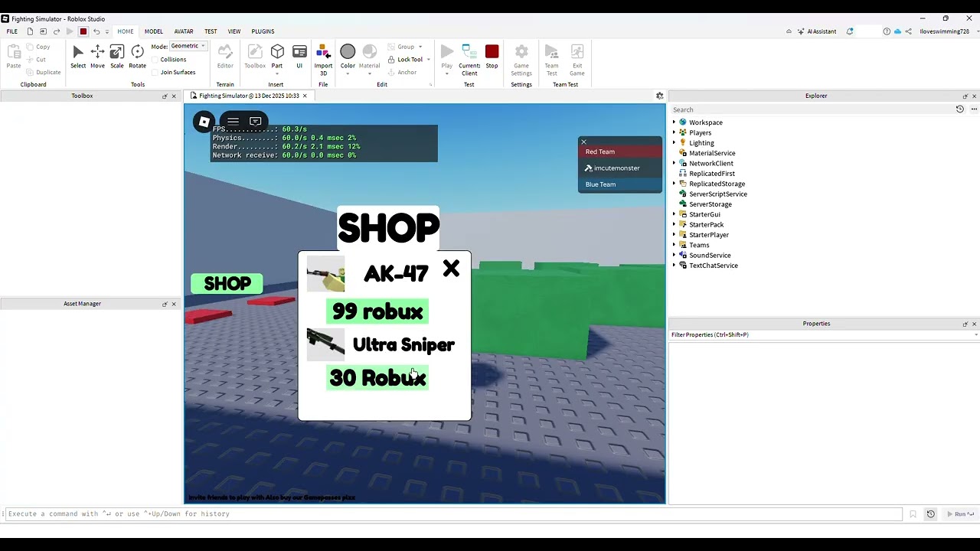The height and width of the screenshot is (551, 980).
Task: Click the small stop button in quick access bar
Action: click(x=83, y=31)
